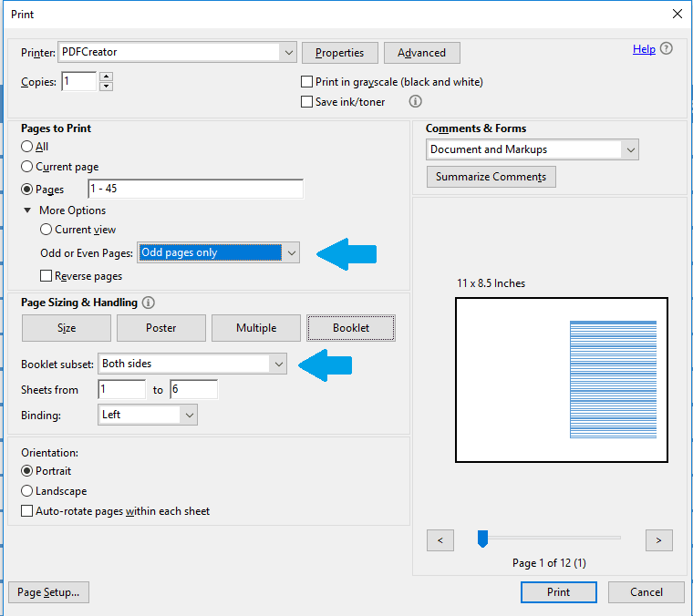Screen dimensions: 693x616
Task: Click the Save ink/toner info icon
Action: [415, 101]
